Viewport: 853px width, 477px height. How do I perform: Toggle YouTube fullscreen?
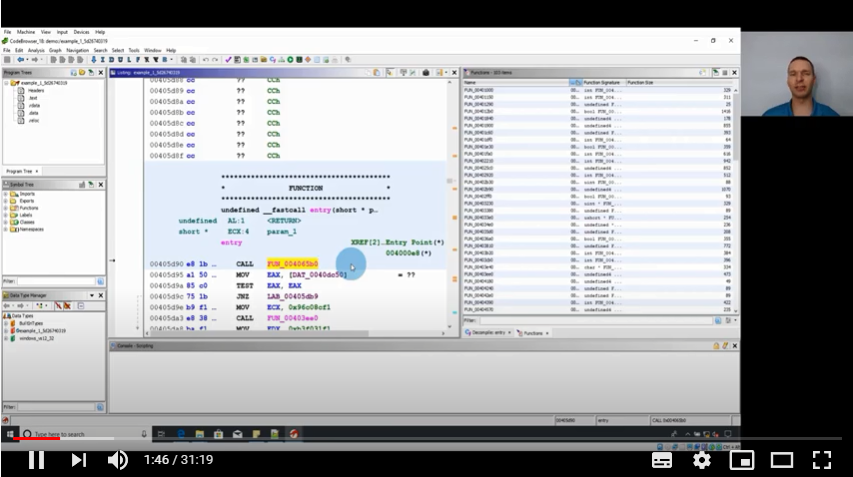point(821,460)
